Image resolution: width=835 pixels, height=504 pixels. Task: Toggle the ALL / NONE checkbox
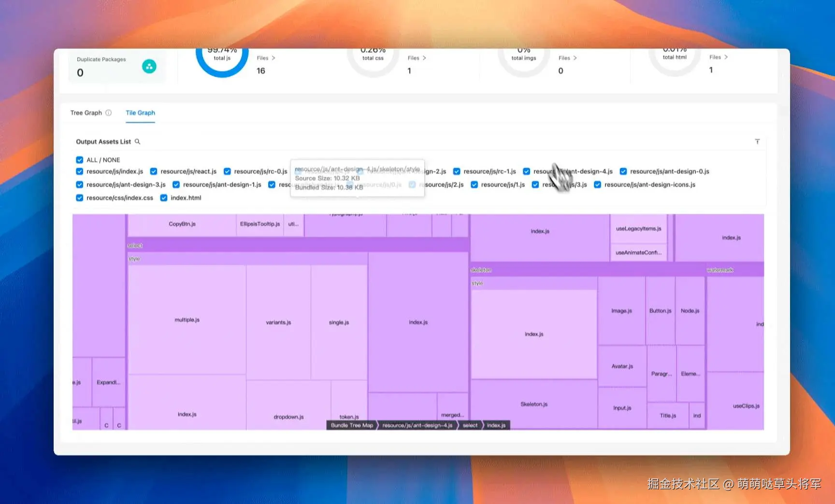coord(79,159)
